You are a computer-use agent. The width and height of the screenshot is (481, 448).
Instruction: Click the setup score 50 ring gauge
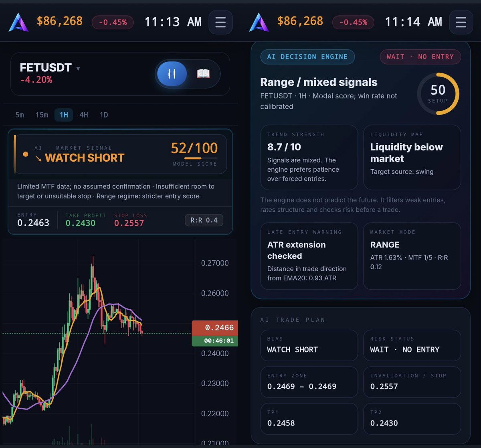[x=438, y=93]
